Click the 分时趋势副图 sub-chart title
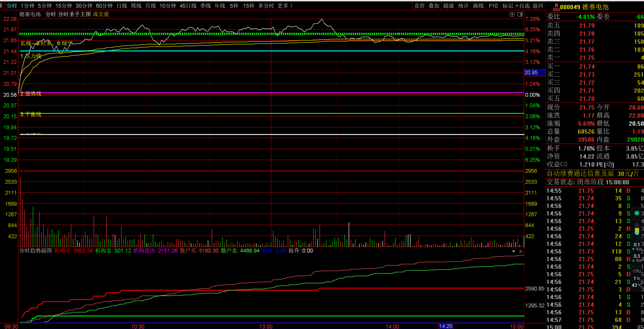644x329 pixels. (36, 251)
